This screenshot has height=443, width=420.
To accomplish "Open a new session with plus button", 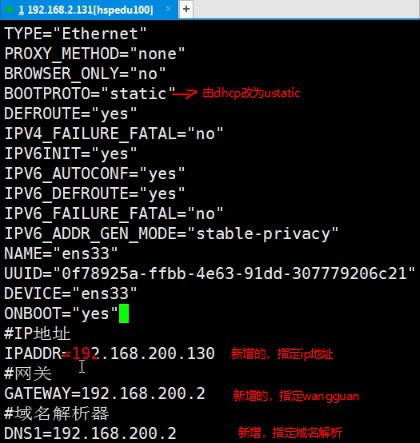I will coord(186,9).
